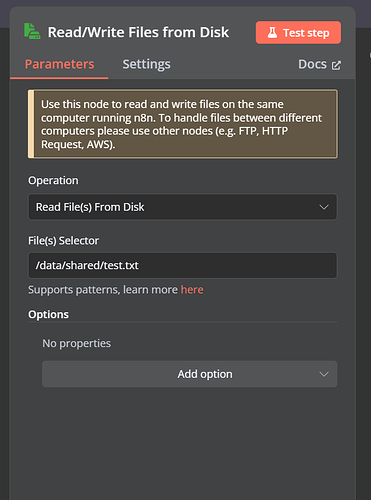Expand the Add option dropdown

[189, 374]
